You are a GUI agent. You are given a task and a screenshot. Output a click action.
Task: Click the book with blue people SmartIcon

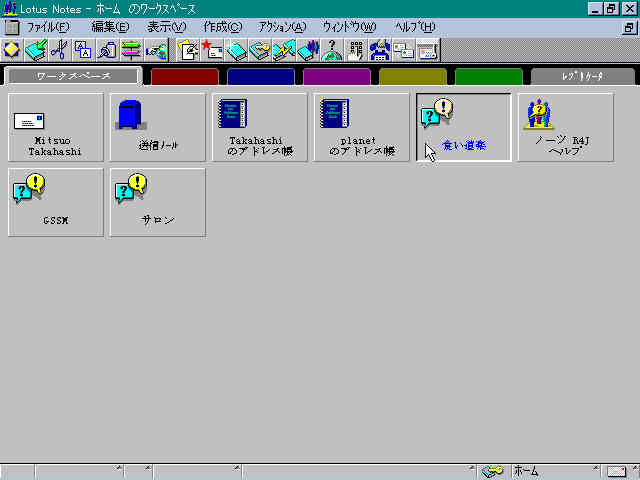click(308, 50)
